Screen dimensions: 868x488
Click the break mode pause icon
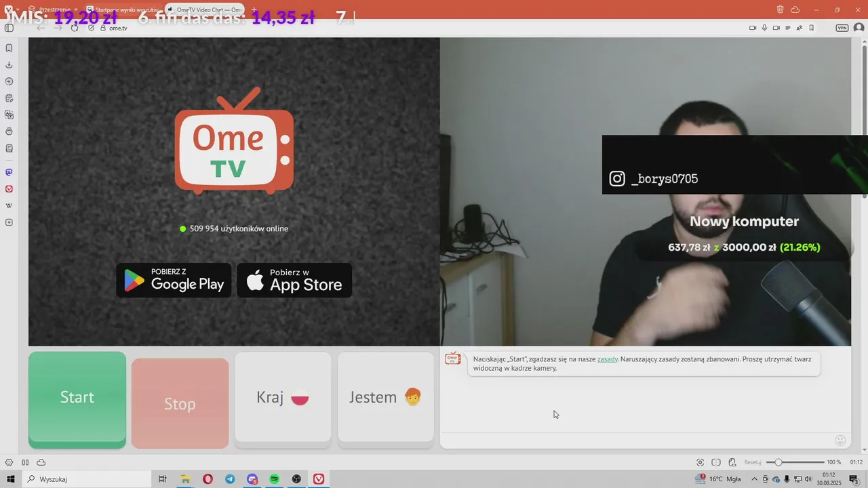pos(25,462)
